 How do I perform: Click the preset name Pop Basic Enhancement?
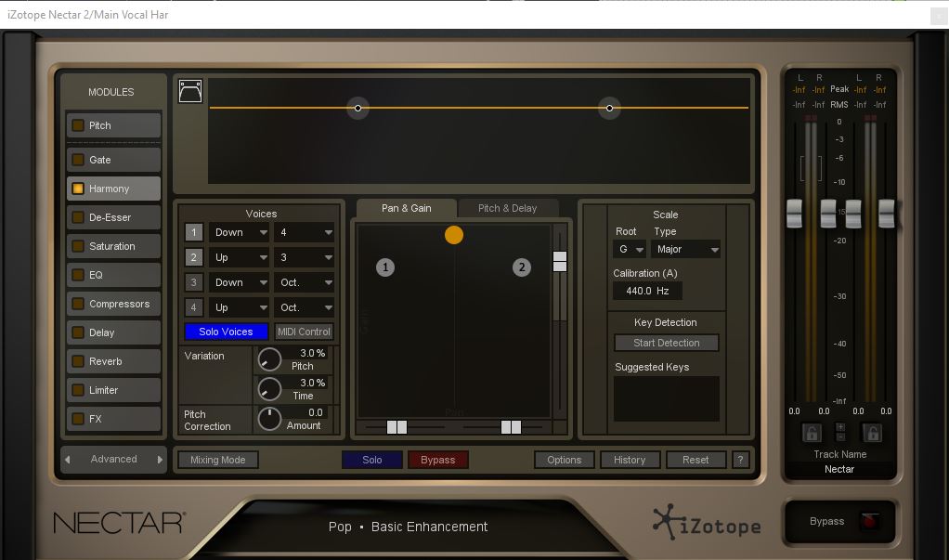point(408,527)
